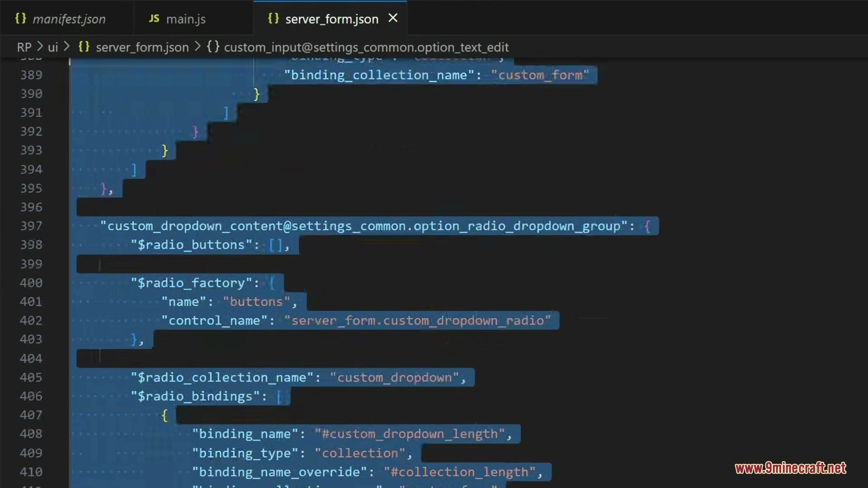
Task: Click "binding_collection_name" key on line 389
Action: 379,75
